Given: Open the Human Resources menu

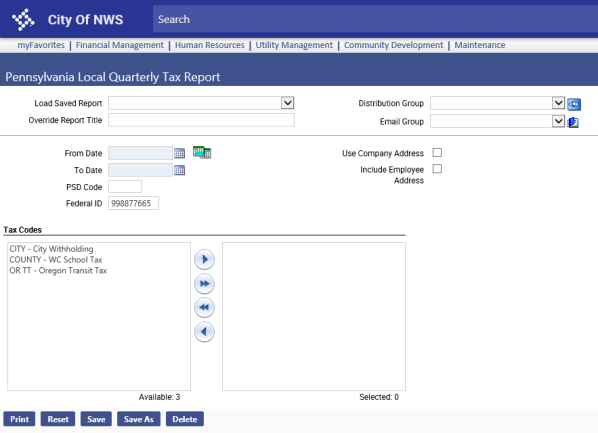Looking at the screenshot, I should [209, 45].
